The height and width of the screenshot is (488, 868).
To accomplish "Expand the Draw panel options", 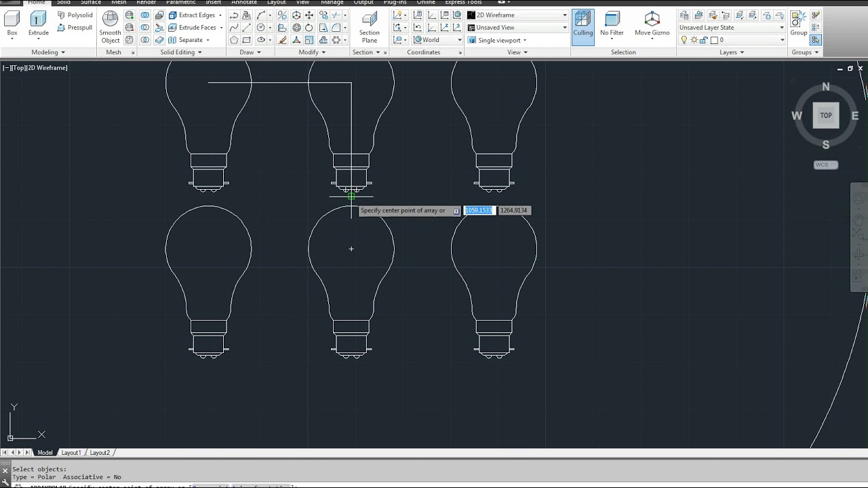I will 250,52.
